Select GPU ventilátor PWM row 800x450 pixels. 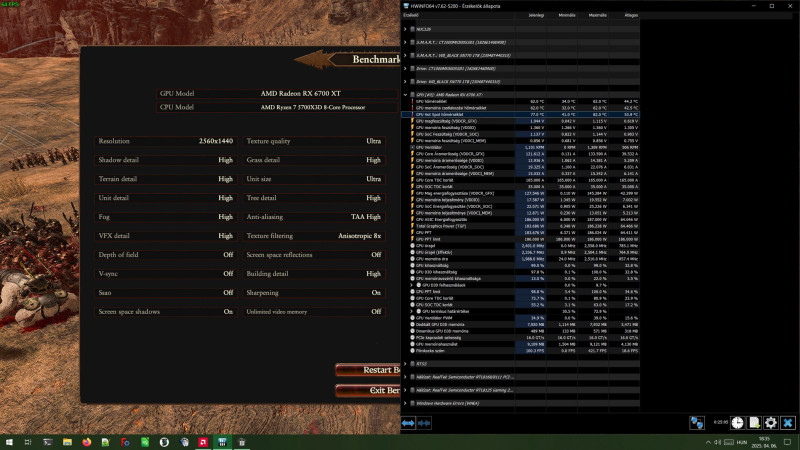tap(520, 318)
